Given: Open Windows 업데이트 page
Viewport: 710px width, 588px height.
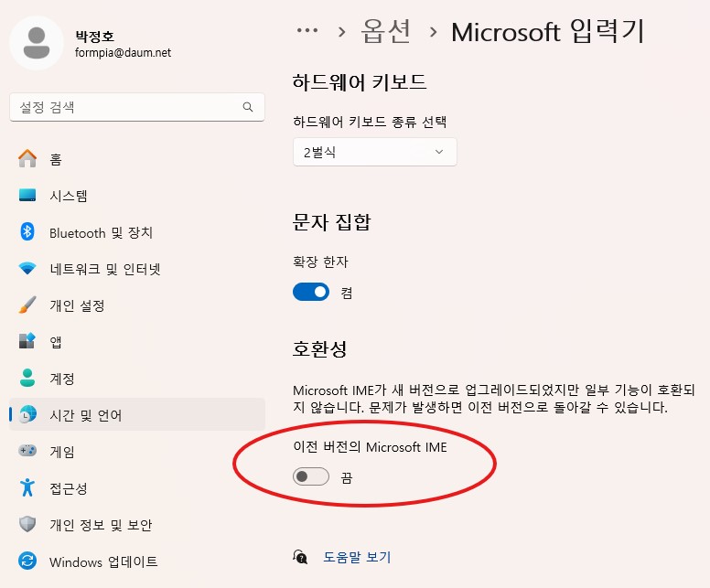Looking at the screenshot, I should [137, 561].
